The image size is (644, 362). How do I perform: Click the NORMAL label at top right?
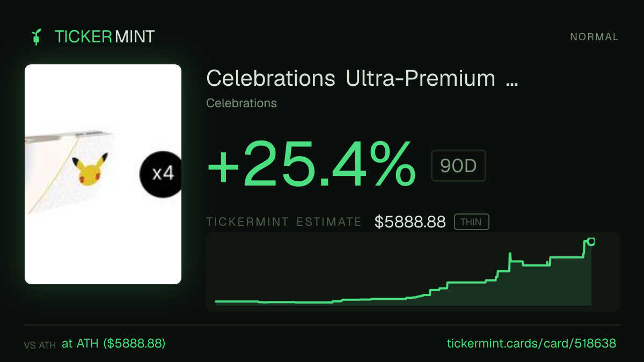point(594,37)
